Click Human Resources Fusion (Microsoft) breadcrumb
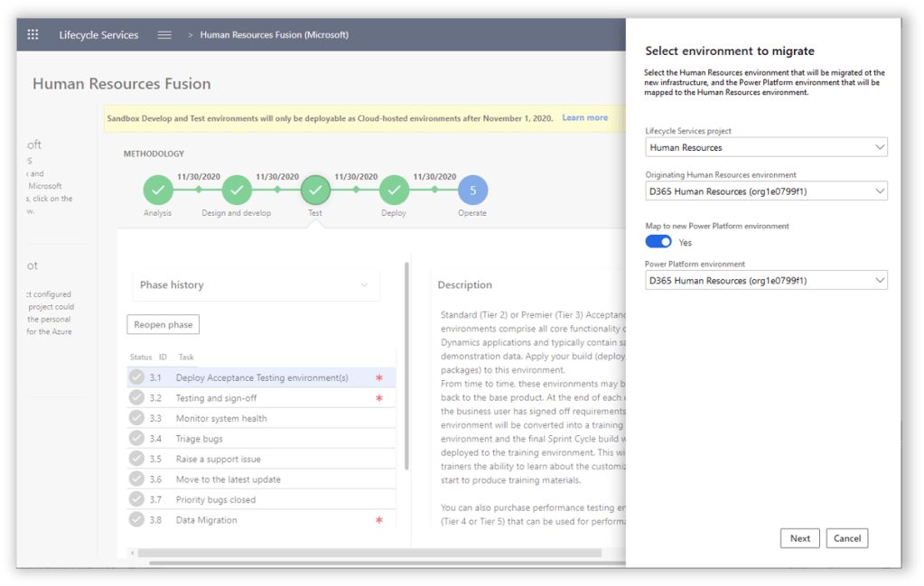Viewport: 924px width, 586px height. click(274, 35)
